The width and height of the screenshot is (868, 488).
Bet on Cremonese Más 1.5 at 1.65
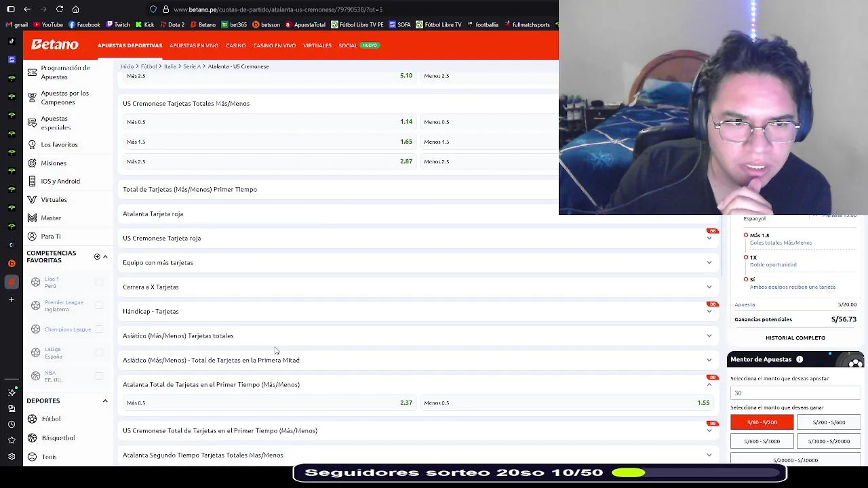[269, 142]
